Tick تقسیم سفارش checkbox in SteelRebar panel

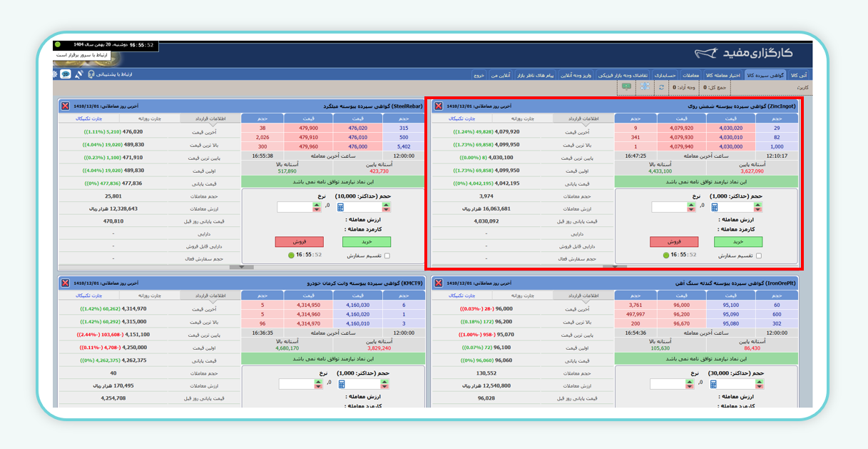(387, 256)
